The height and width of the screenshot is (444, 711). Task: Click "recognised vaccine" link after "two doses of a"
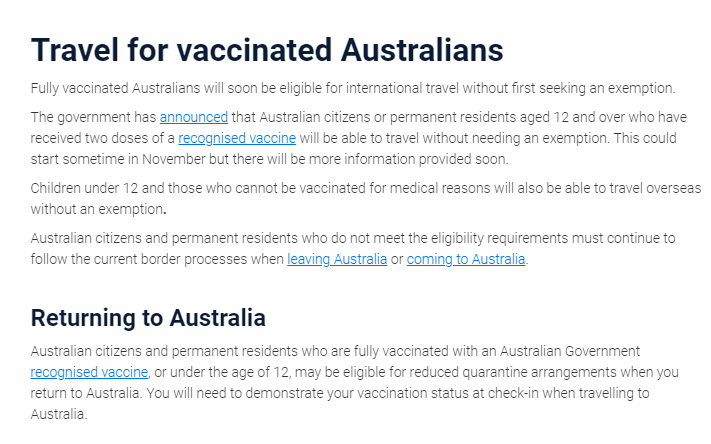pos(237,138)
